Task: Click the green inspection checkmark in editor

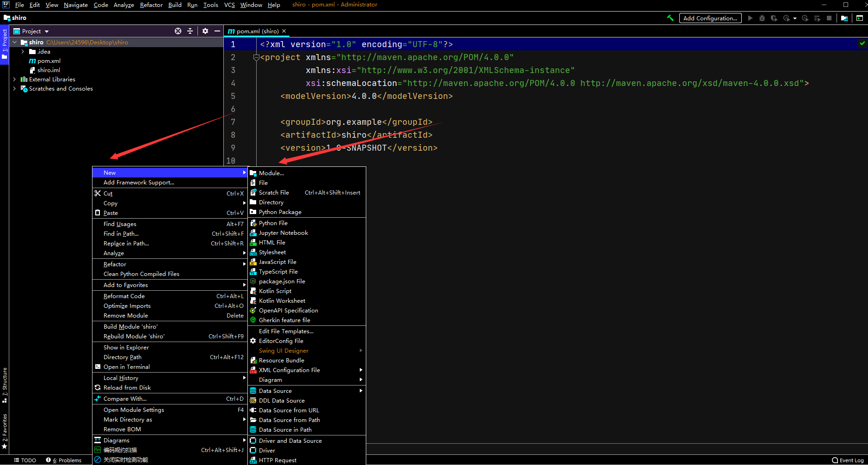Action: [x=862, y=43]
